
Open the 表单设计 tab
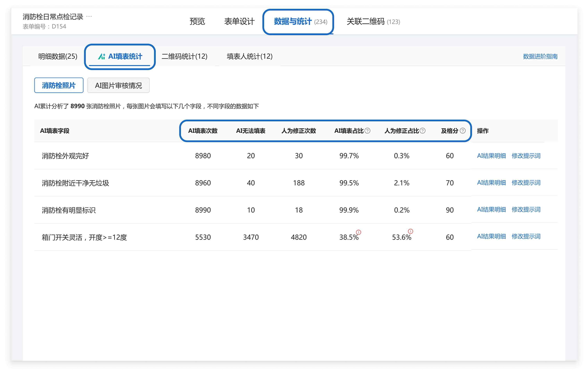click(x=239, y=21)
